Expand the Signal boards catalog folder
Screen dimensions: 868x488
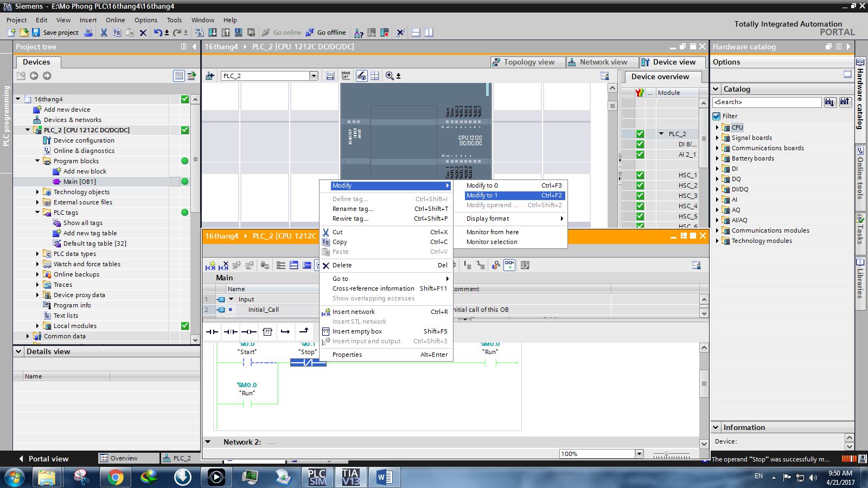click(717, 138)
